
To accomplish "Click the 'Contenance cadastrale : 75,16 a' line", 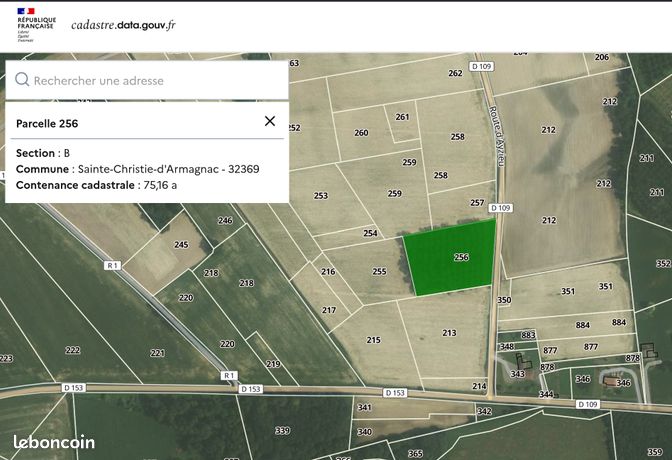I will point(96,185).
